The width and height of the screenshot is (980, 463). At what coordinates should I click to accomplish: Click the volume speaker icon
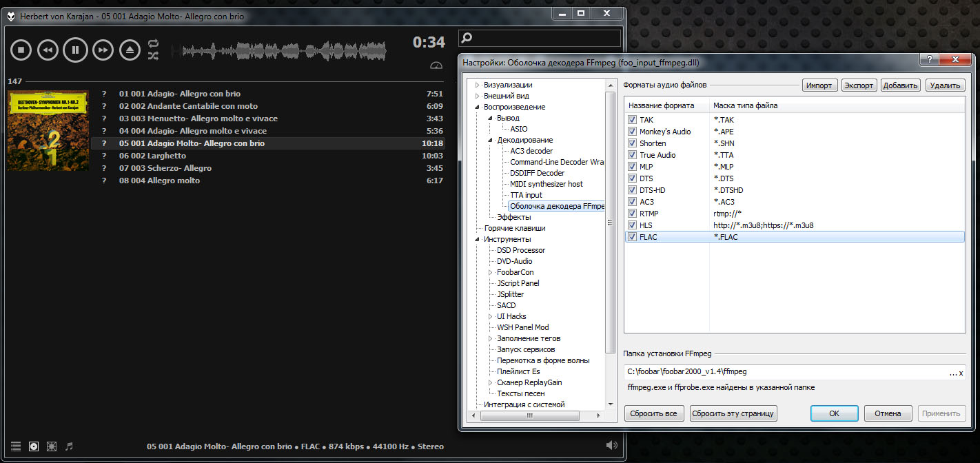(x=611, y=446)
